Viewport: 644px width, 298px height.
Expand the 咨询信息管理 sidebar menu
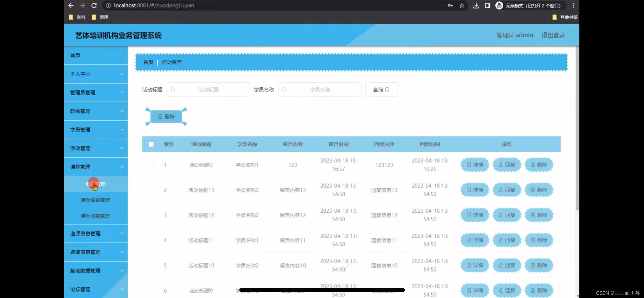(x=96, y=252)
